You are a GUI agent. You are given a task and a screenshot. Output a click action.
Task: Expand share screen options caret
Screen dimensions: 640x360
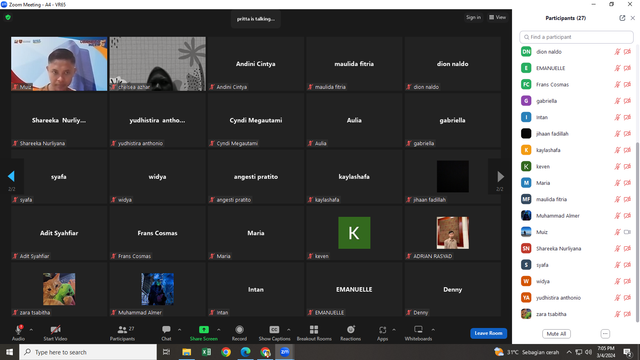click(x=218, y=330)
